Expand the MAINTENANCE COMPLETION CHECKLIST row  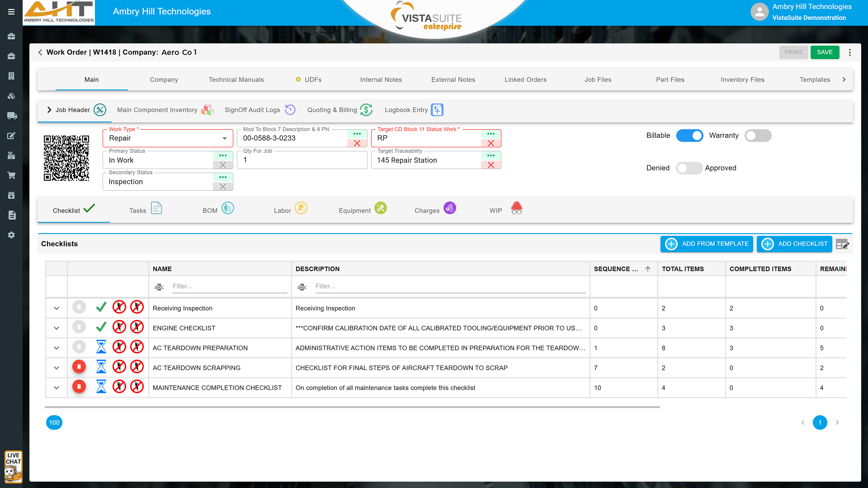point(57,388)
